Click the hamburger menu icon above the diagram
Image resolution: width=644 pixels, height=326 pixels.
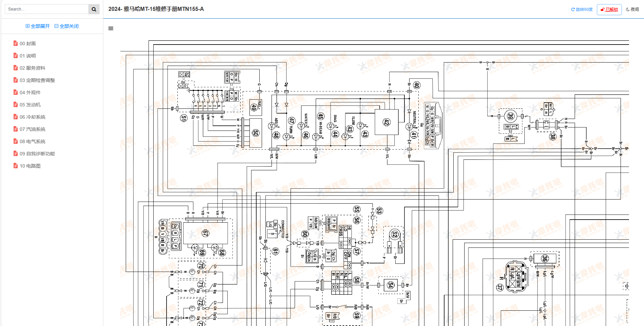point(111,29)
